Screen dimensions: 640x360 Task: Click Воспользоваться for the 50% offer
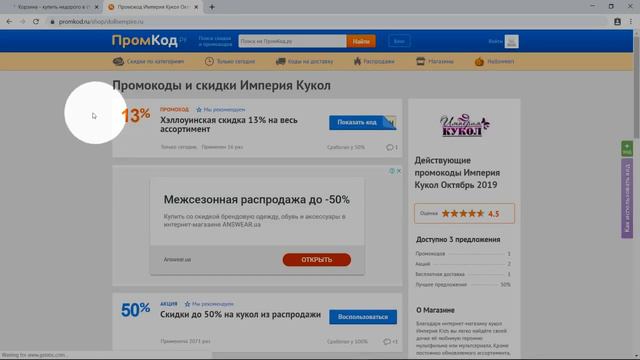pyautogui.click(x=363, y=317)
